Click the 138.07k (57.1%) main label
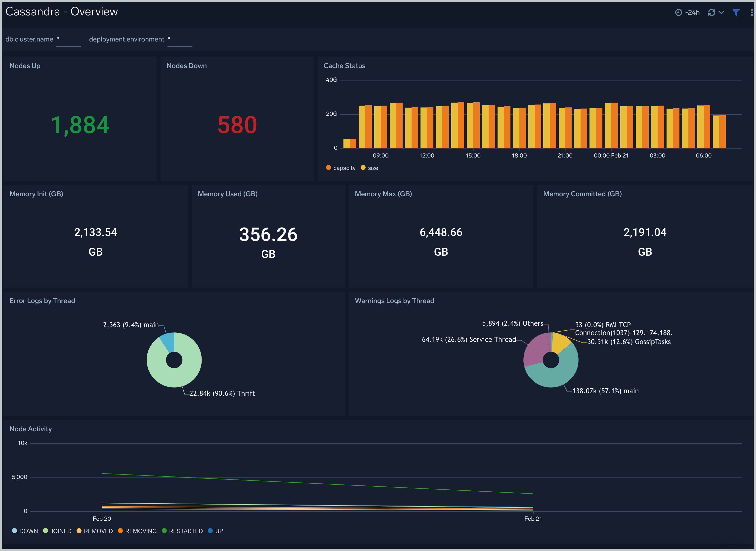756x551 pixels. pyautogui.click(x=606, y=391)
